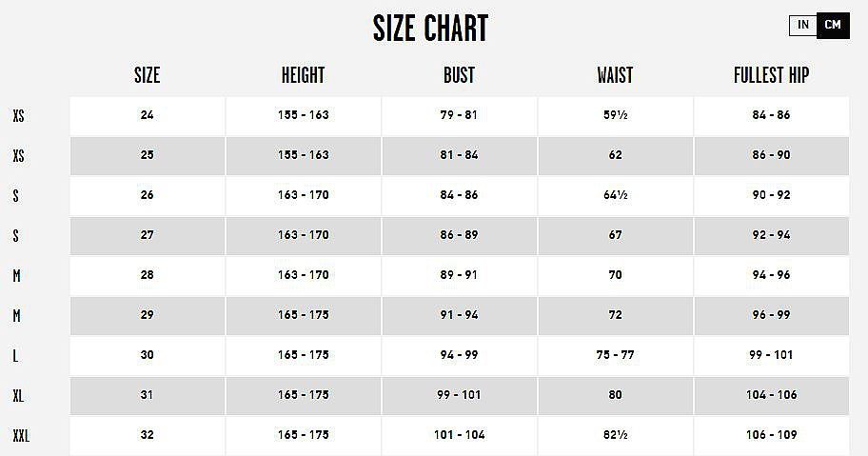Click waist value 75 - 77
Screen dimensions: 868x456
(x=615, y=355)
